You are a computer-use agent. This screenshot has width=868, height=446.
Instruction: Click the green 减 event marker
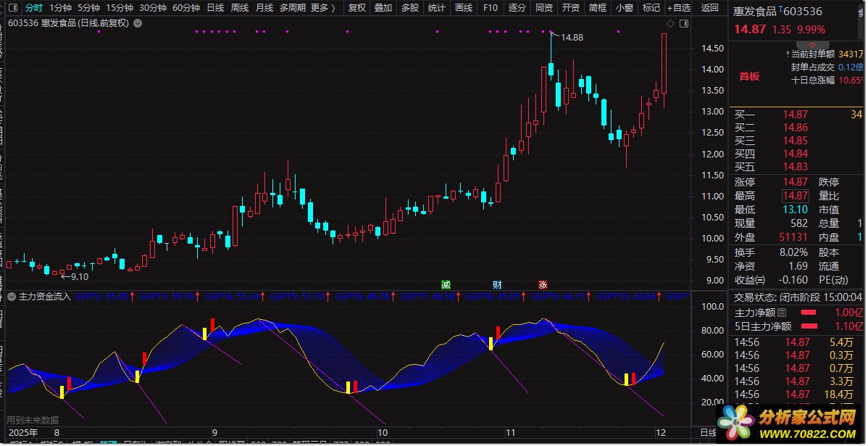coord(446,284)
